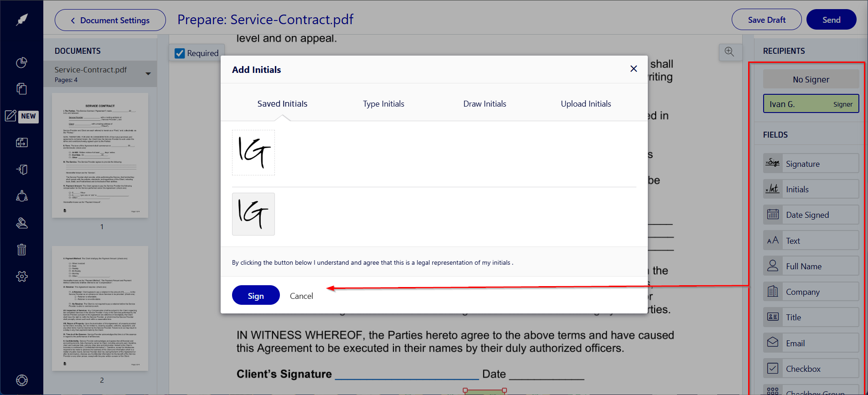Open the settings gear sidebar icon
This screenshot has width=868, height=395.
pos(22,276)
